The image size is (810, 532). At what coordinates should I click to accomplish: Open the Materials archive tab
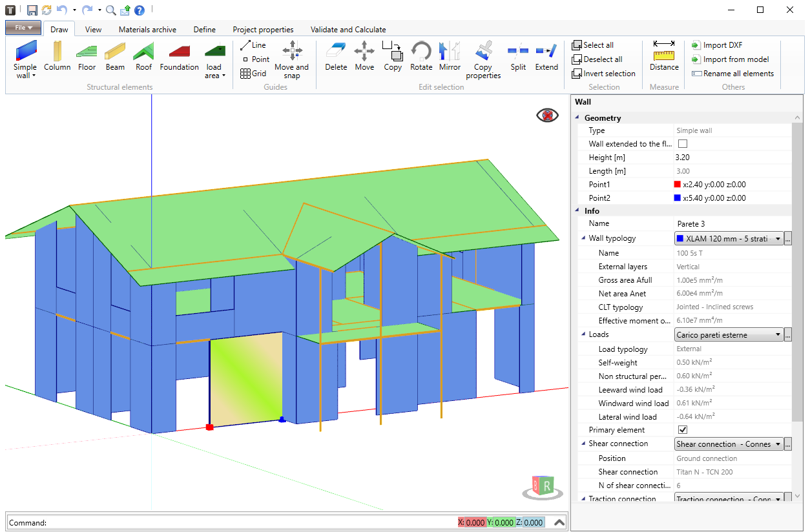click(147, 30)
